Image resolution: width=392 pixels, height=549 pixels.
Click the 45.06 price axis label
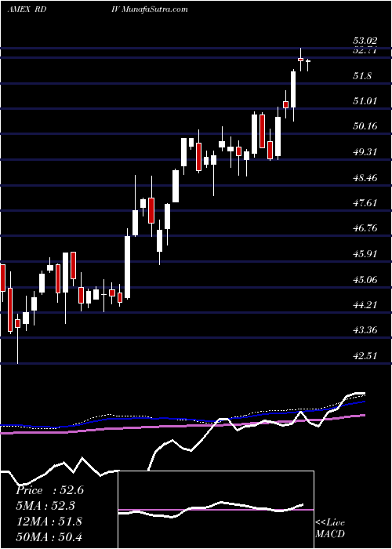(367, 279)
